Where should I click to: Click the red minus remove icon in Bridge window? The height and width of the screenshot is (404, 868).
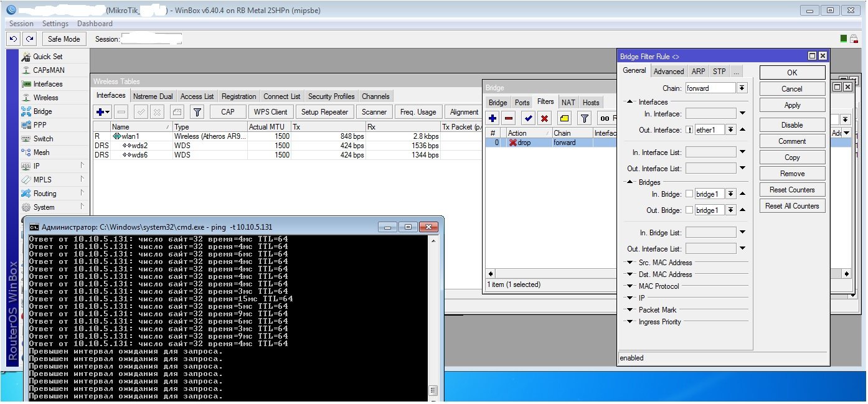tap(509, 118)
